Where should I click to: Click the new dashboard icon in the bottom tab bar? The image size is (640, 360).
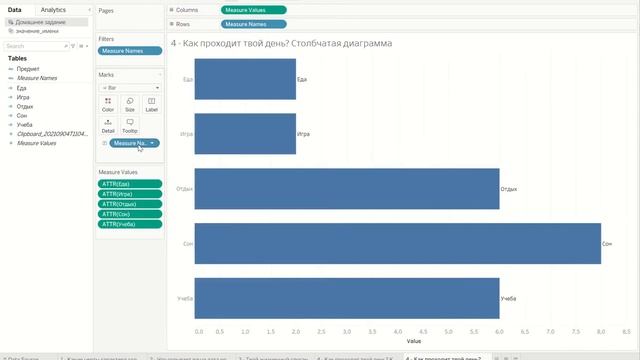(506, 358)
